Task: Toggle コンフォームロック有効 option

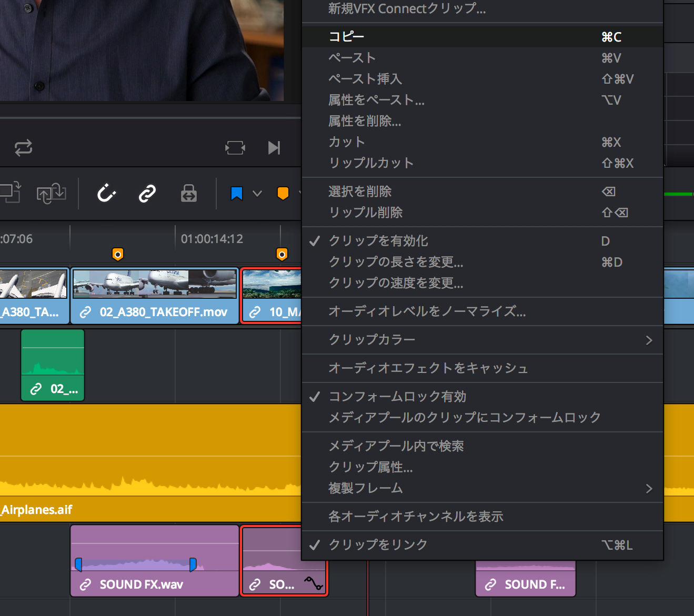Action: 397,397
